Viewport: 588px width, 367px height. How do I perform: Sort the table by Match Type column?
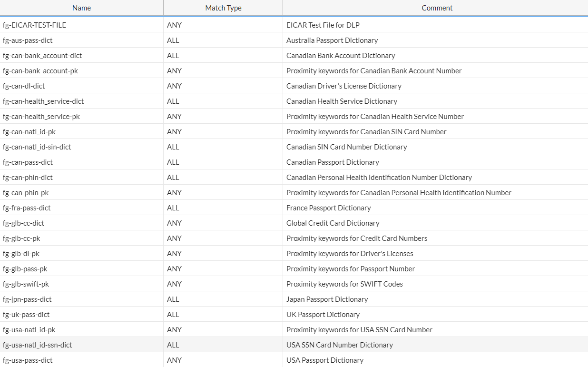[x=223, y=8]
